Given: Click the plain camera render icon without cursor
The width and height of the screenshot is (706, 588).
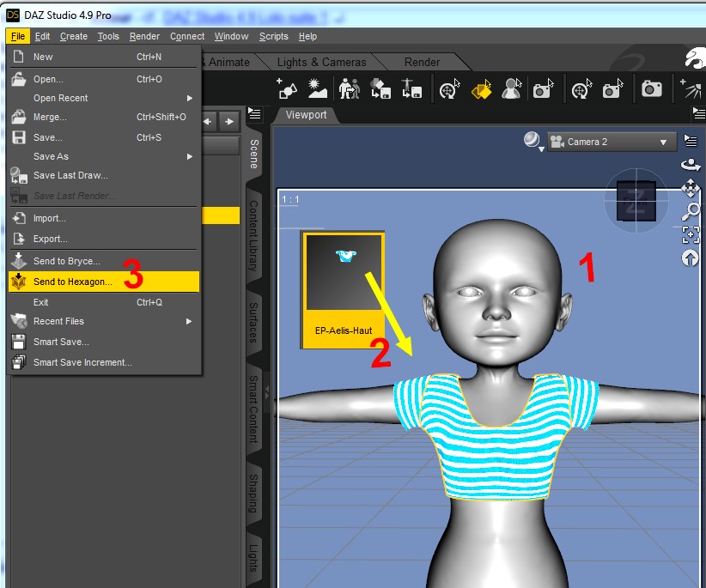Looking at the screenshot, I should pyautogui.click(x=651, y=88).
